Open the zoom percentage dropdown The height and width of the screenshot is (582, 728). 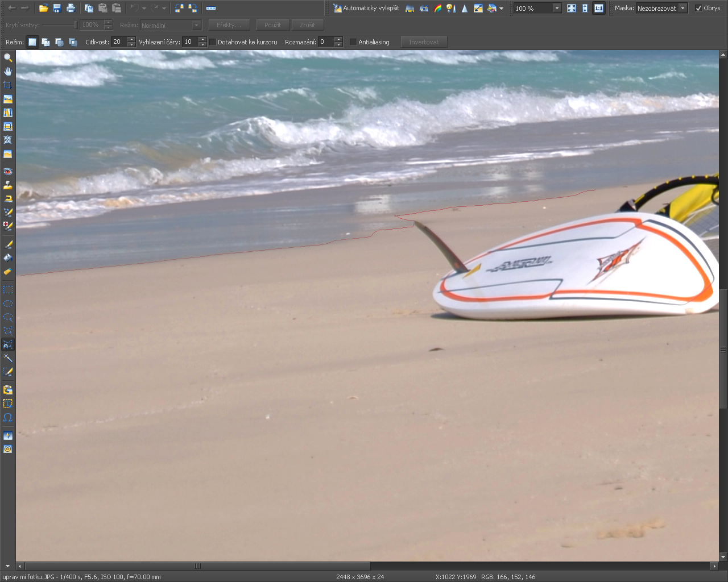(x=557, y=9)
